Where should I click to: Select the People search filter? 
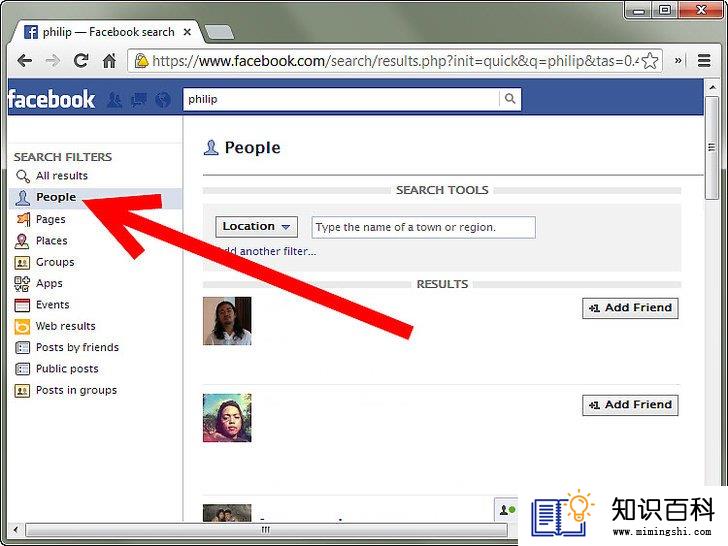pyautogui.click(x=95, y=197)
